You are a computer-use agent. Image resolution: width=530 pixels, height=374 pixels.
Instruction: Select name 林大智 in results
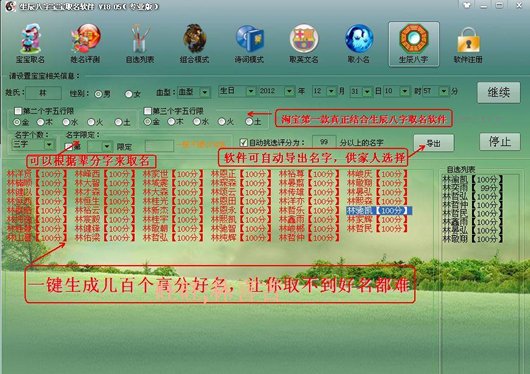point(104,183)
